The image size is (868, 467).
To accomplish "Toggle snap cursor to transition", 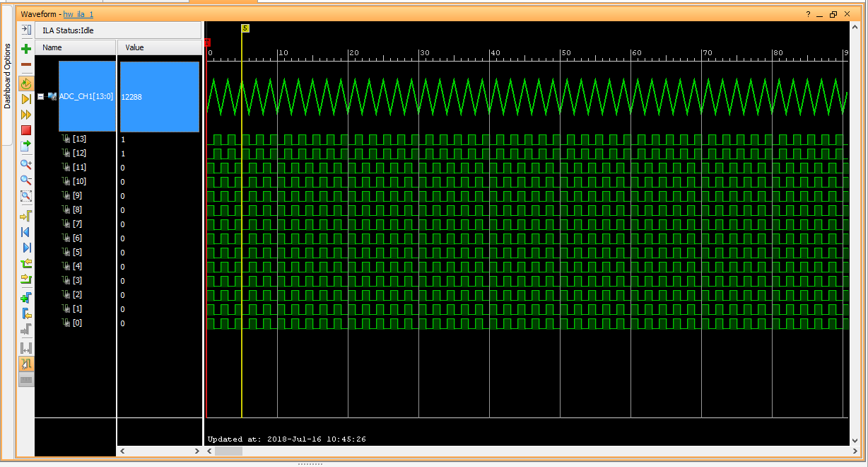I will click(x=26, y=364).
